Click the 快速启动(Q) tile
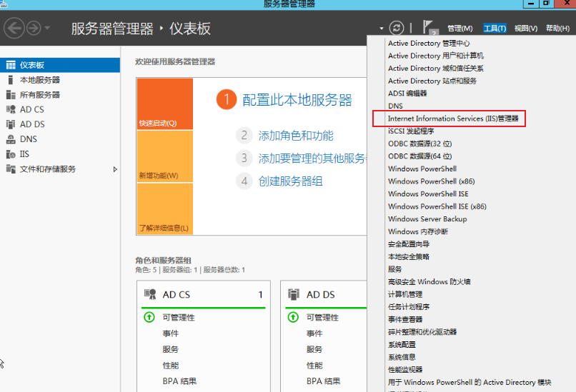The width and height of the screenshot is (576, 392). tap(165, 104)
